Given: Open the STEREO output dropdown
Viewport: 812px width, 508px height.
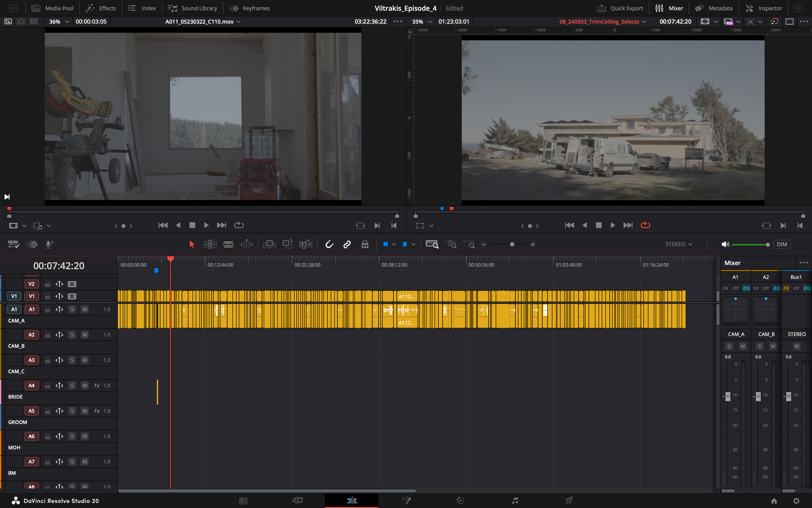Looking at the screenshot, I should click(678, 244).
